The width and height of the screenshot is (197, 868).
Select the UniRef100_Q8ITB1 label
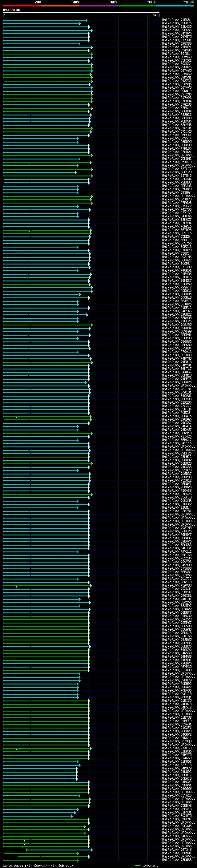[x=177, y=389]
